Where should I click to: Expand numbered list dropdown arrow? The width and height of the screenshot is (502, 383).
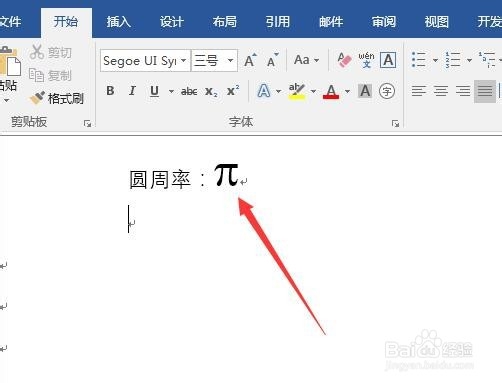pyautogui.click(x=469, y=60)
